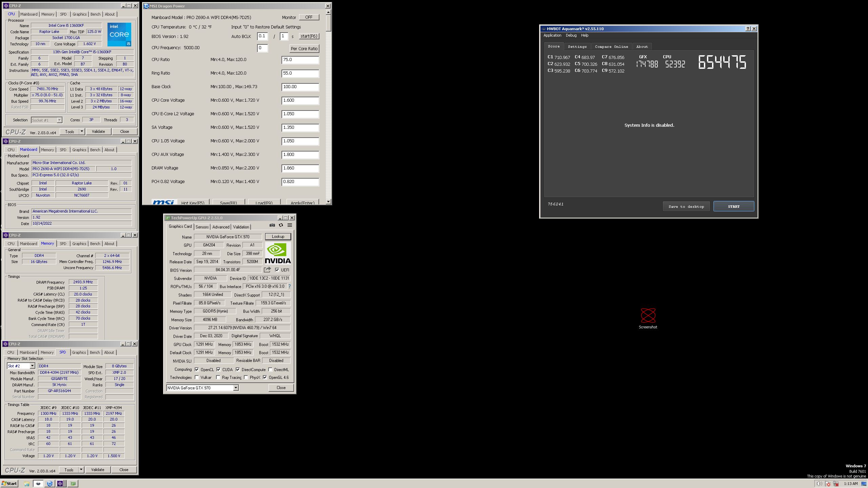868x488 pixels.
Task: Toggle the Monitor OFF button
Action: [x=309, y=17]
